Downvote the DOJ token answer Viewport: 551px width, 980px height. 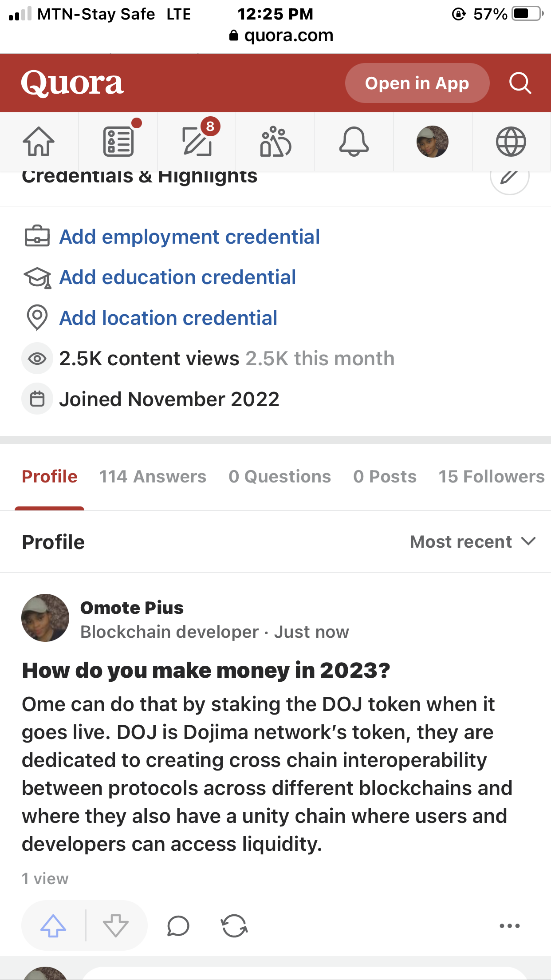click(x=116, y=925)
